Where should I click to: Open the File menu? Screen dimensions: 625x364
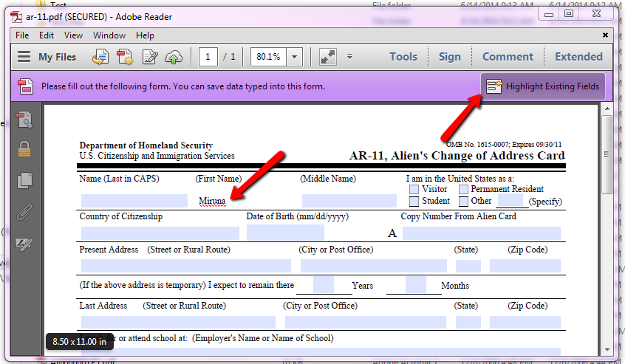tap(22, 35)
